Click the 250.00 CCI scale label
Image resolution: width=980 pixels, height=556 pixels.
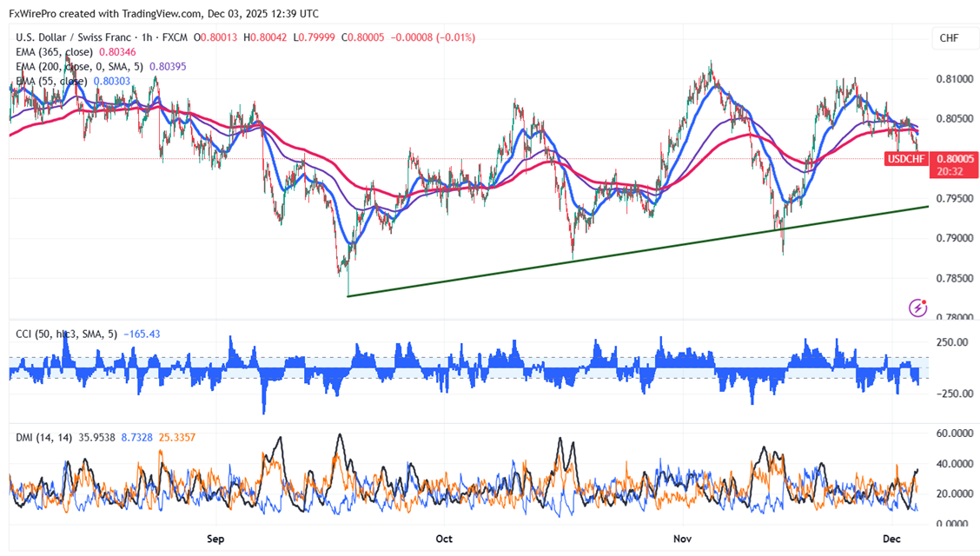(952, 342)
